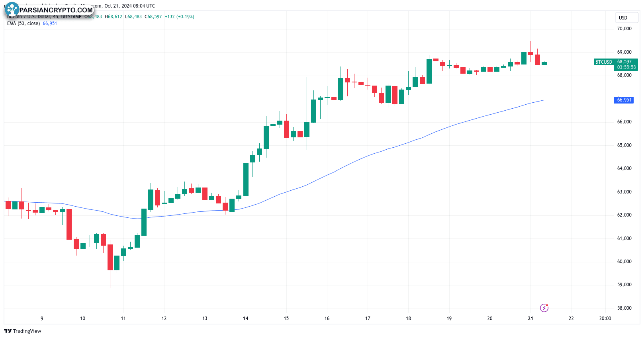Click the countdown timer 03:55:58
The height and width of the screenshot is (338, 644).
626,67
